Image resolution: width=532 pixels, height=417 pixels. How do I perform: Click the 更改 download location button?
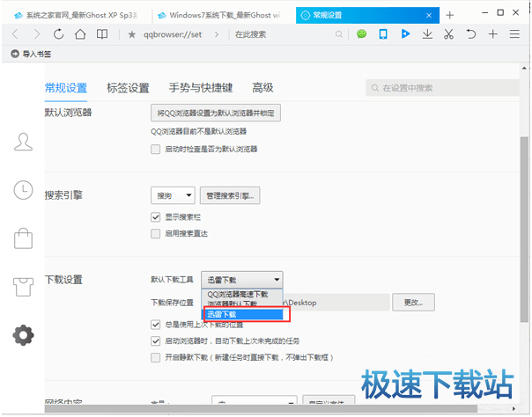pyautogui.click(x=413, y=302)
